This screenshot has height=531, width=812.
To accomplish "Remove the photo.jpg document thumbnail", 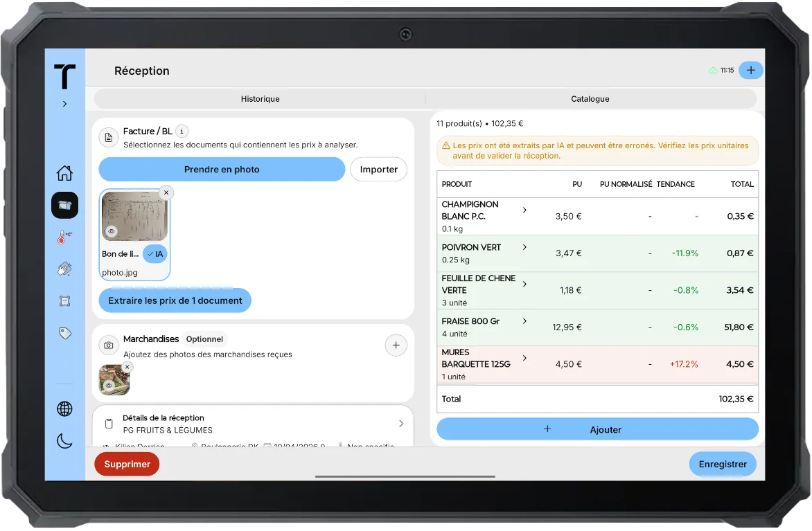I will pos(166,192).
